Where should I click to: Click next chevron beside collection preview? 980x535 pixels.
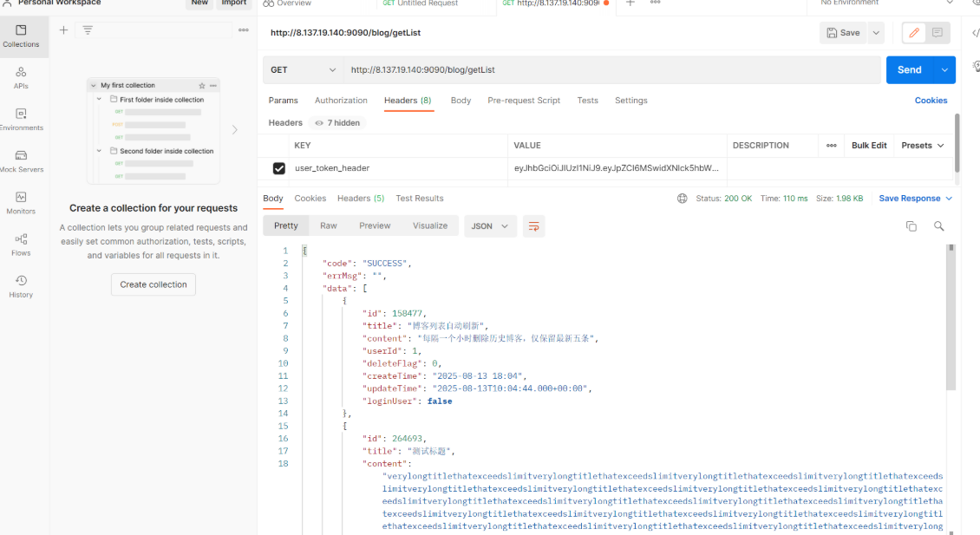coord(235,130)
